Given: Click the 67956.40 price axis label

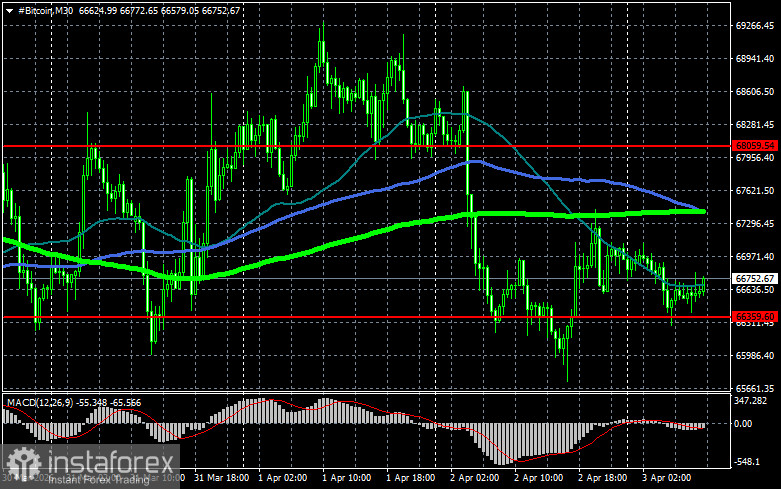Looking at the screenshot, I should click(x=755, y=157).
